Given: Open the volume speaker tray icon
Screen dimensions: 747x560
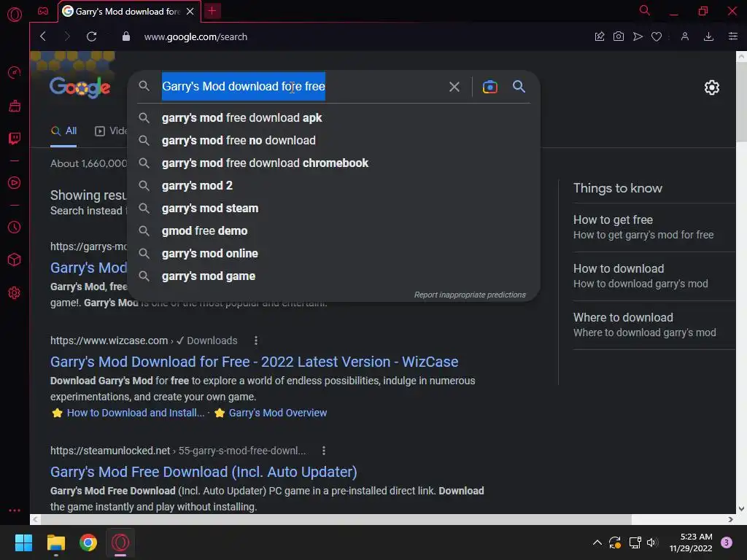Looking at the screenshot, I should (x=652, y=542).
